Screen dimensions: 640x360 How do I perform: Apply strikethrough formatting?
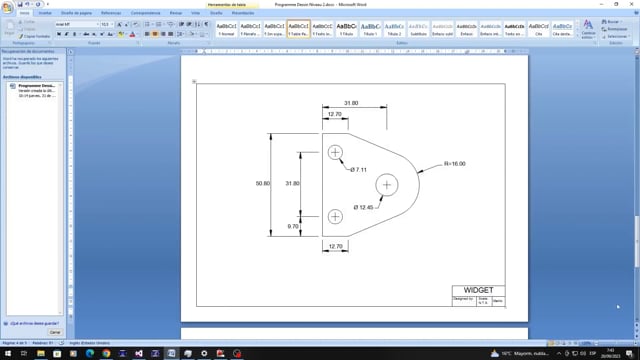tap(86, 34)
